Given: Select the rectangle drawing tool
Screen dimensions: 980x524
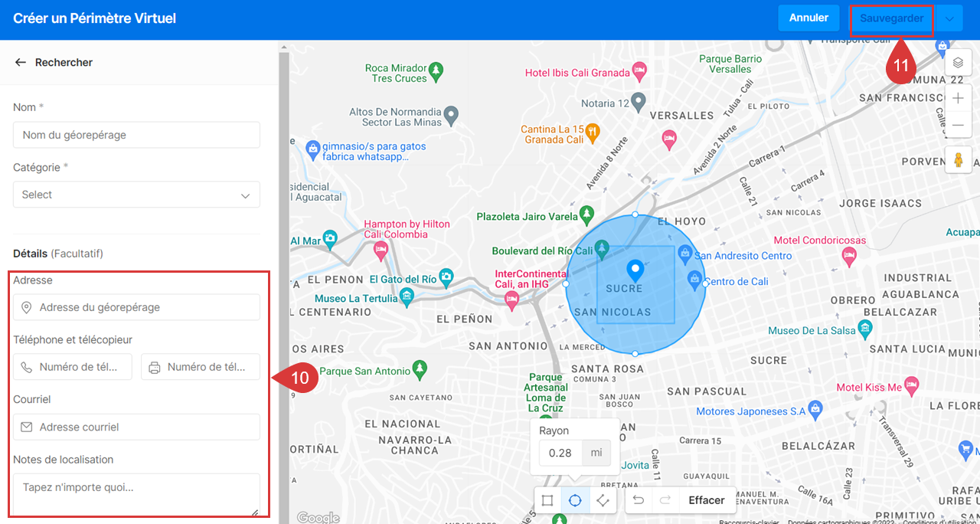Looking at the screenshot, I should [547, 501].
